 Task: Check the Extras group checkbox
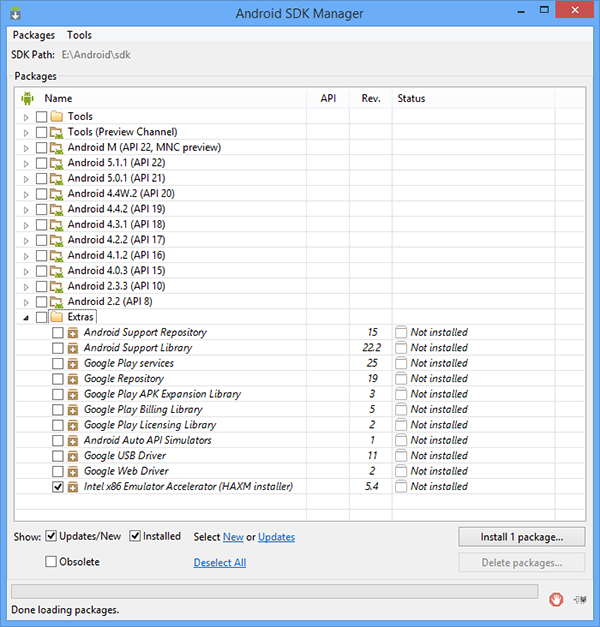pos(42,317)
